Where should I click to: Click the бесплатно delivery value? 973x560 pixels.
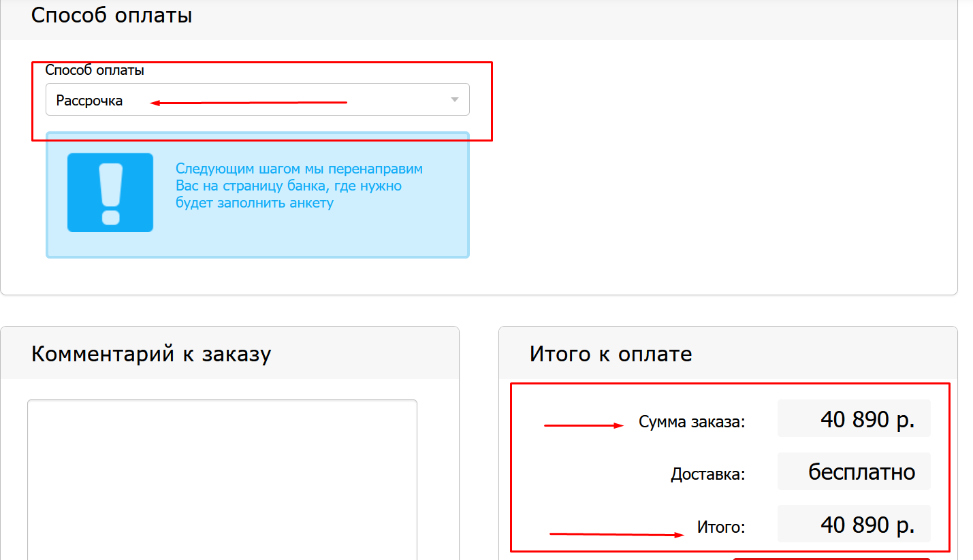(861, 472)
